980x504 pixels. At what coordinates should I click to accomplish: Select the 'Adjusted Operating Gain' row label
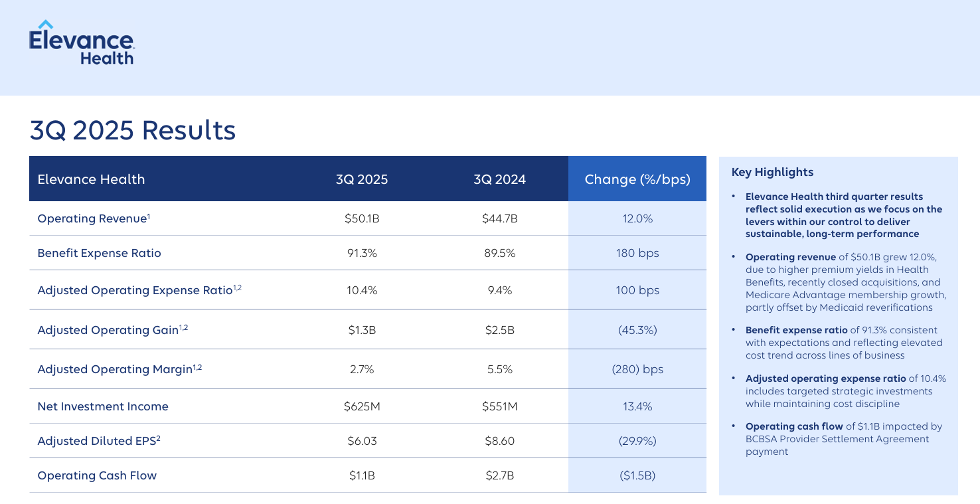click(x=113, y=329)
